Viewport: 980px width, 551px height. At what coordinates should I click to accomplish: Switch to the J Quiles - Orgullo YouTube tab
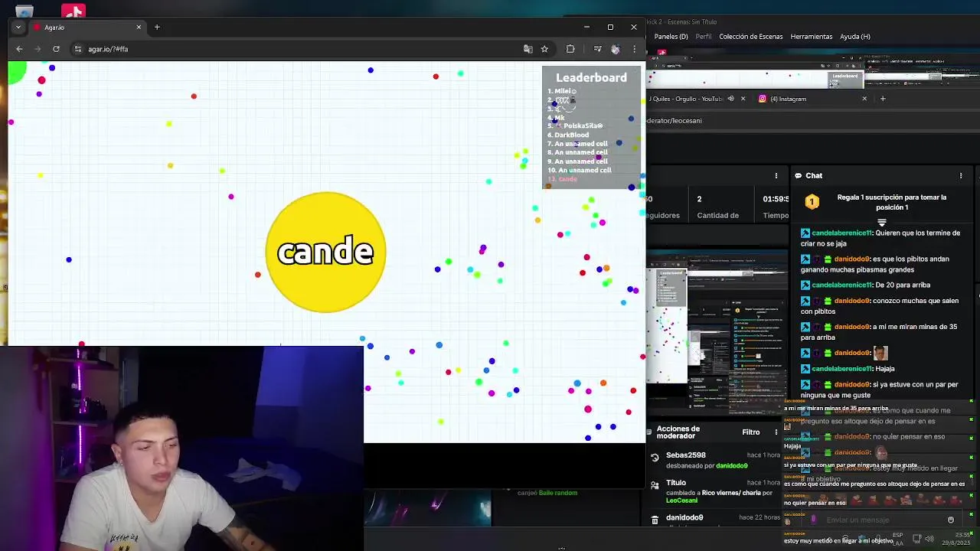[685, 99]
